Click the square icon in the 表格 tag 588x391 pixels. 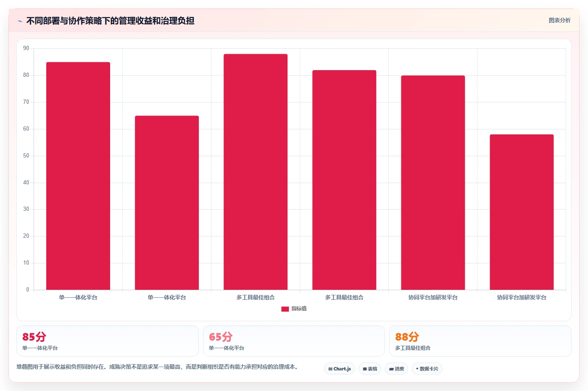365,369
